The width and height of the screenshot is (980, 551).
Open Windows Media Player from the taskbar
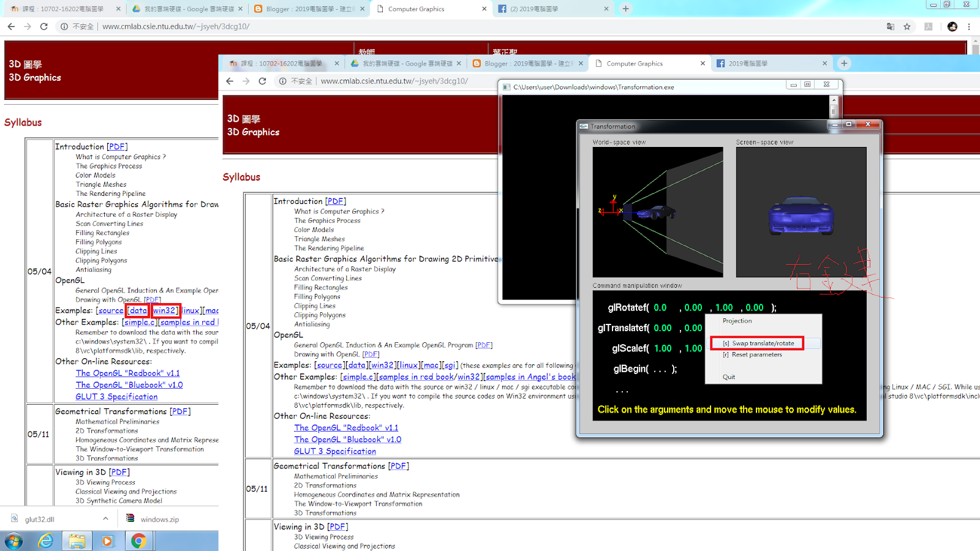(x=108, y=541)
